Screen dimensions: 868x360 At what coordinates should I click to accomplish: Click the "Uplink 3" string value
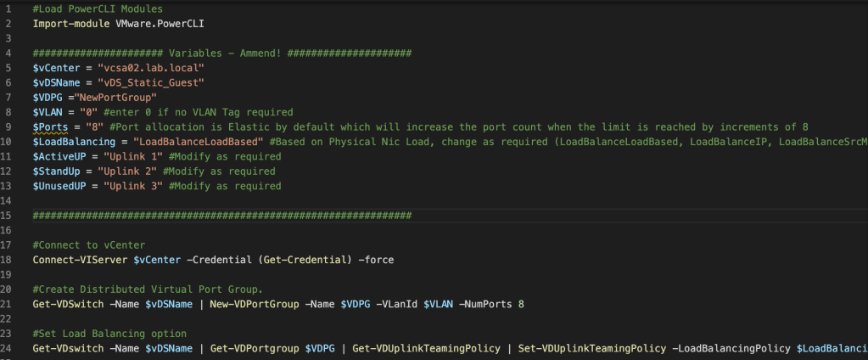pos(132,186)
